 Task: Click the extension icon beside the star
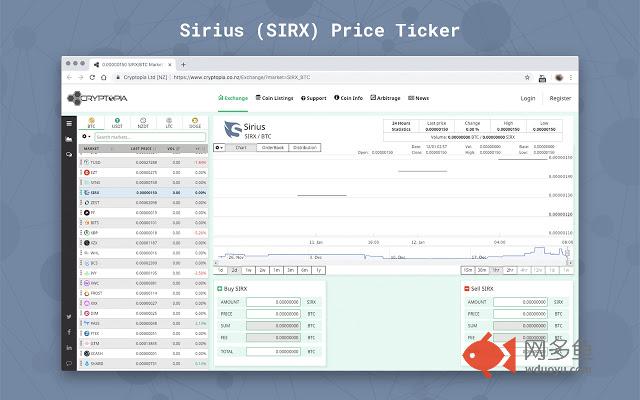pos(542,78)
